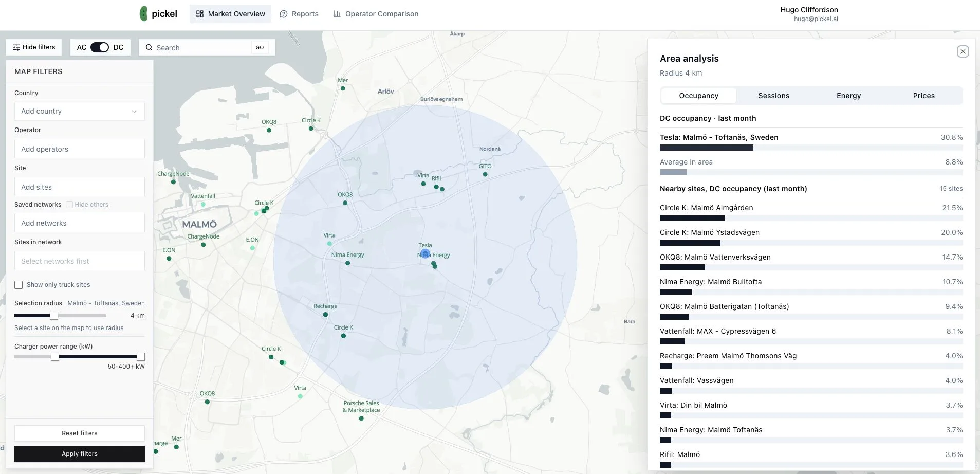The width and height of the screenshot is (980, 474).
Task: Close the Area analysis panel
Action: point(963,51)
